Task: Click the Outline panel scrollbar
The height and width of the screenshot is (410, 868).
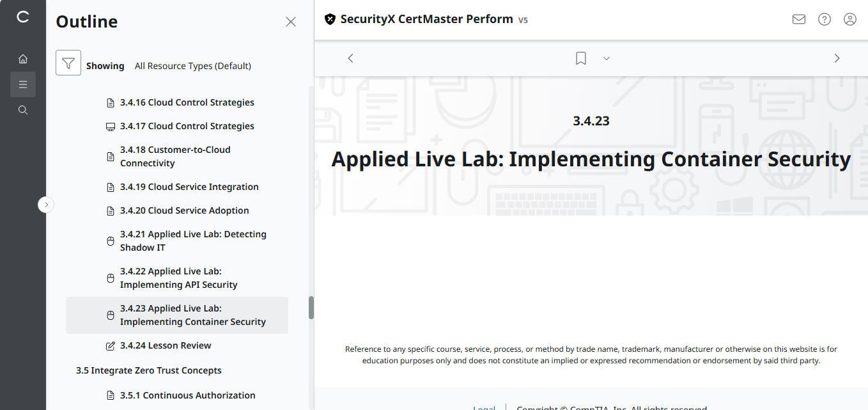Action: 311,308
